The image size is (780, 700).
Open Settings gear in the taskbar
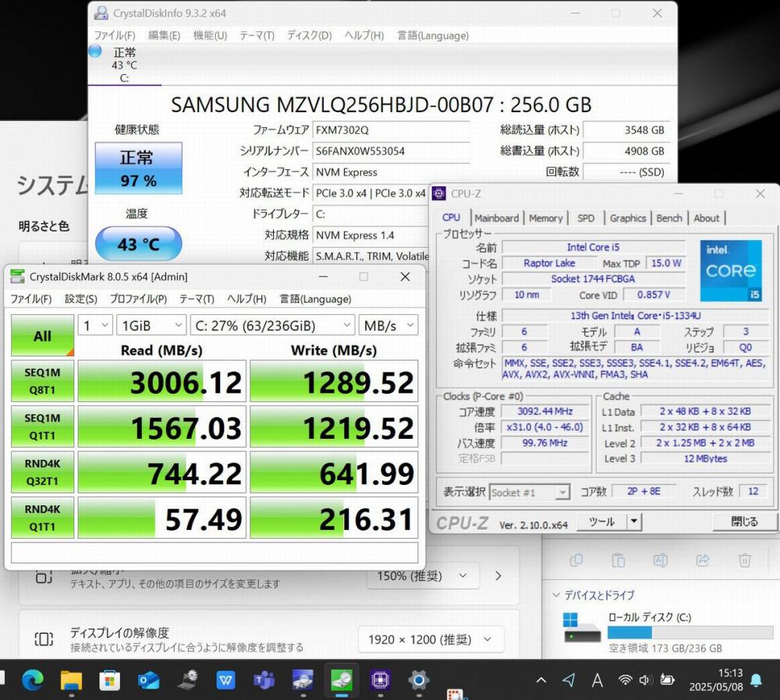pyautogui.click(x=418, y=680)
